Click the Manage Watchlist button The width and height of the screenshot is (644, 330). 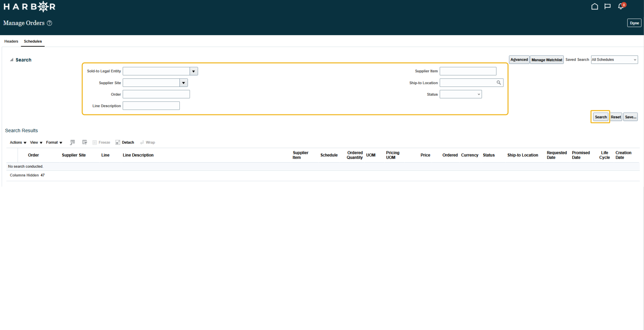point(547,60)
